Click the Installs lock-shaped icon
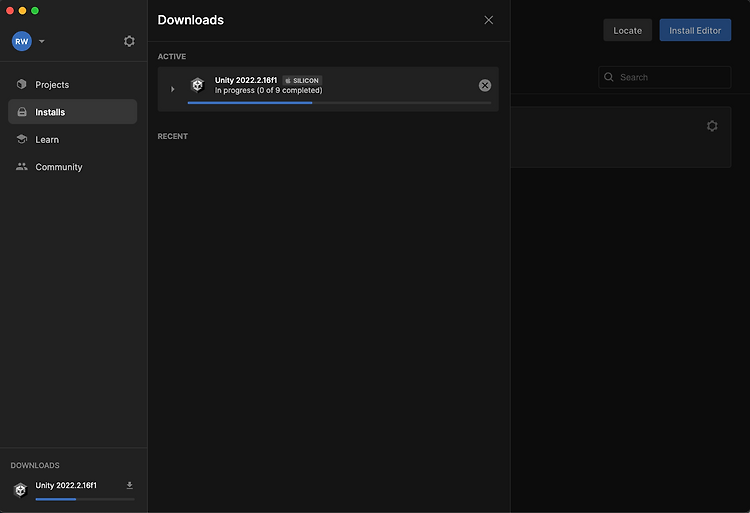 [22, 112]
